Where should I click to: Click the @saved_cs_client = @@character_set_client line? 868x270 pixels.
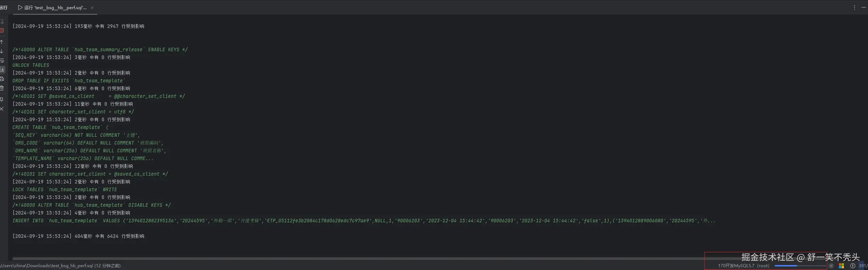99,96
